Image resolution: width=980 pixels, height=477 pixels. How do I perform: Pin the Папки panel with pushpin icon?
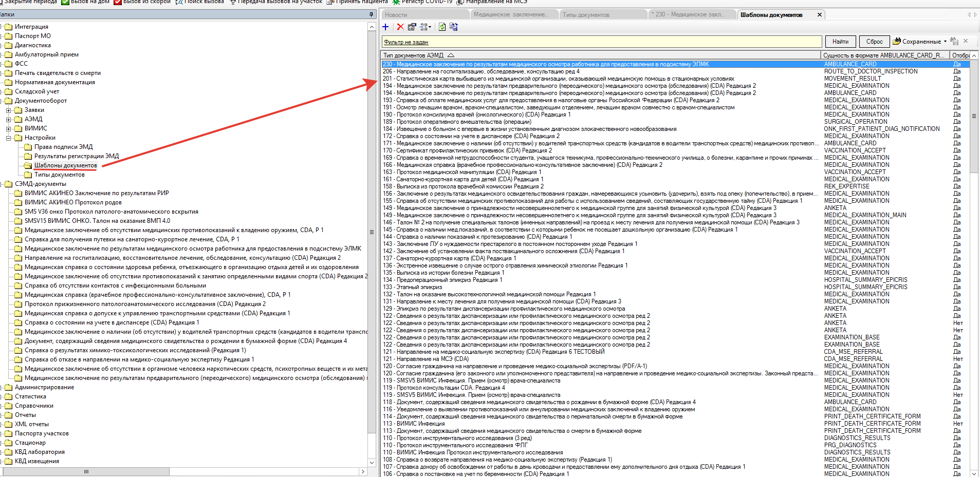[371, 14]
